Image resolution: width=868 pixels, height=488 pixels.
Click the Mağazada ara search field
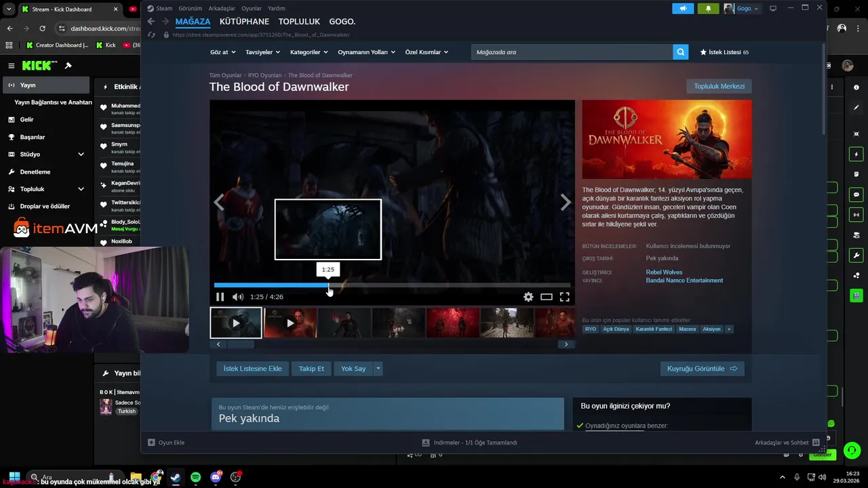(x=572, y=52)
